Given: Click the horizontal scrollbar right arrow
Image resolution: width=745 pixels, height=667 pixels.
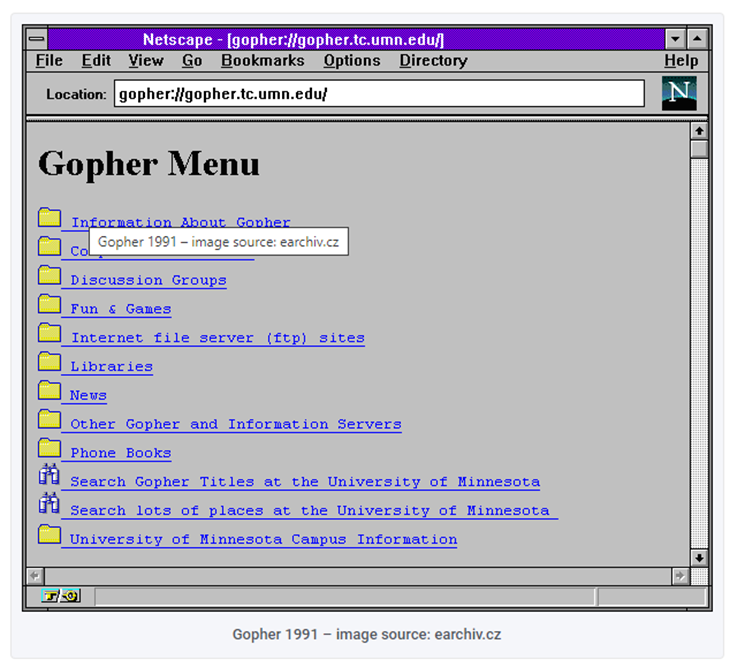Looking at the screenshot, I should click(680, 576).
